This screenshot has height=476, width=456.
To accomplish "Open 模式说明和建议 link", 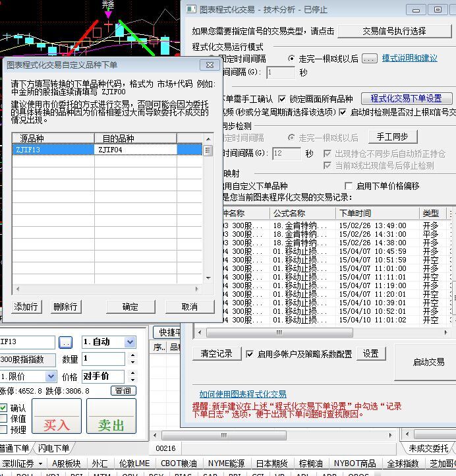I will tap(409, 59).
